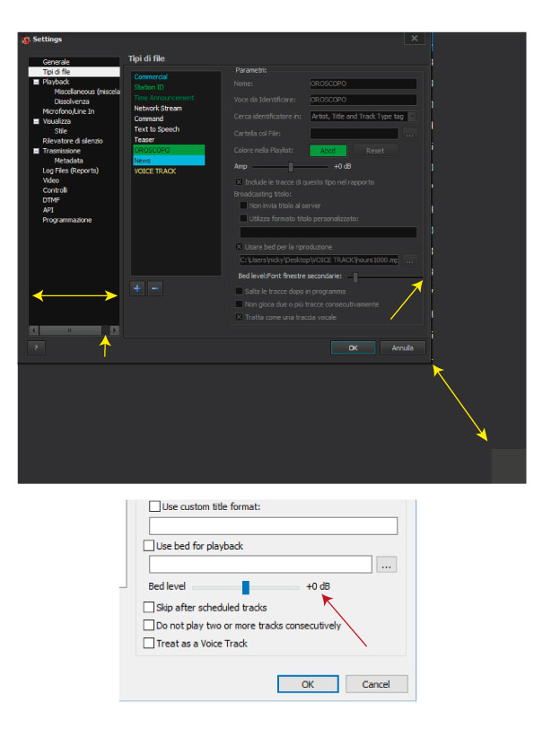The width and height of the screenshot is (534, 756).
Task: Browse for bed file in English dialog
Action: (x=387, y=565)
